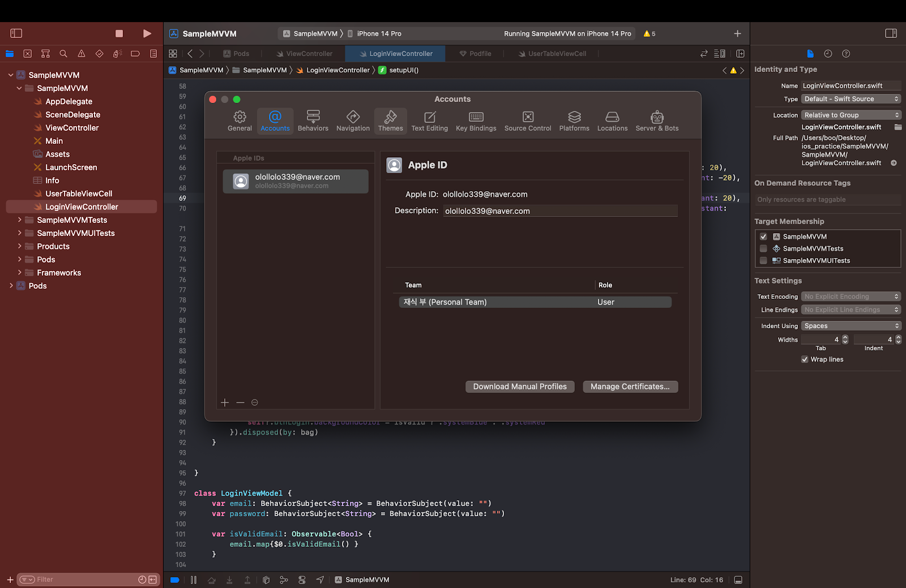Toggle the recent files filter
Image resolution: width=906 pixels, height=588 pixels.
tap(142, 580)
